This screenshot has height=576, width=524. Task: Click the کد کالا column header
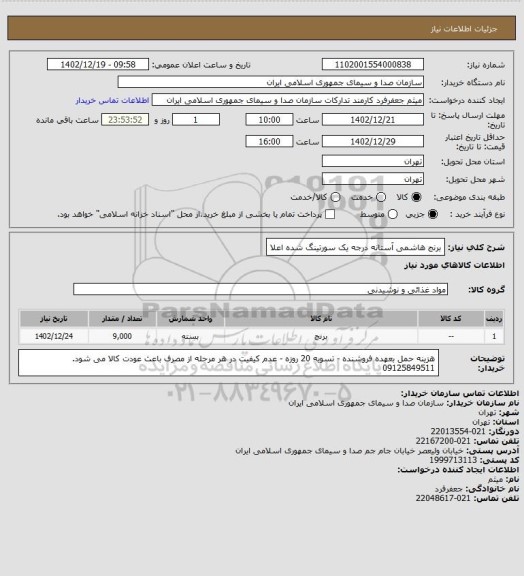click(451, 318)
